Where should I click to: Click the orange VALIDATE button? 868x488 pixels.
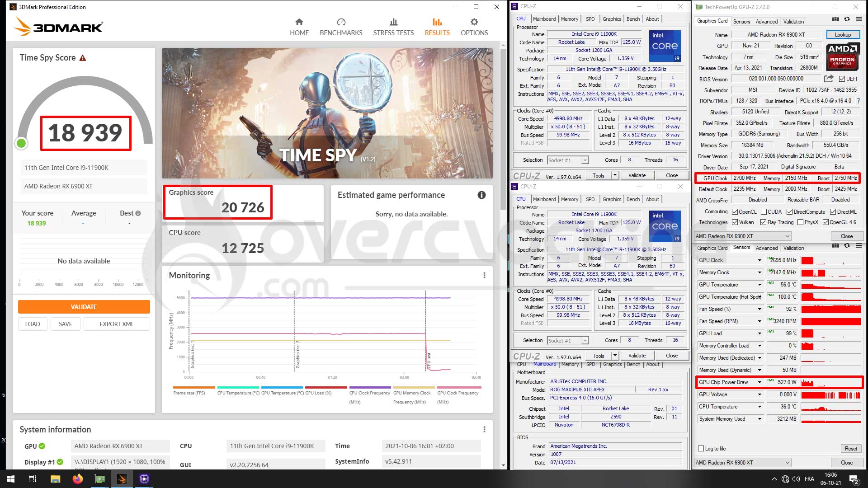[84, 307]
